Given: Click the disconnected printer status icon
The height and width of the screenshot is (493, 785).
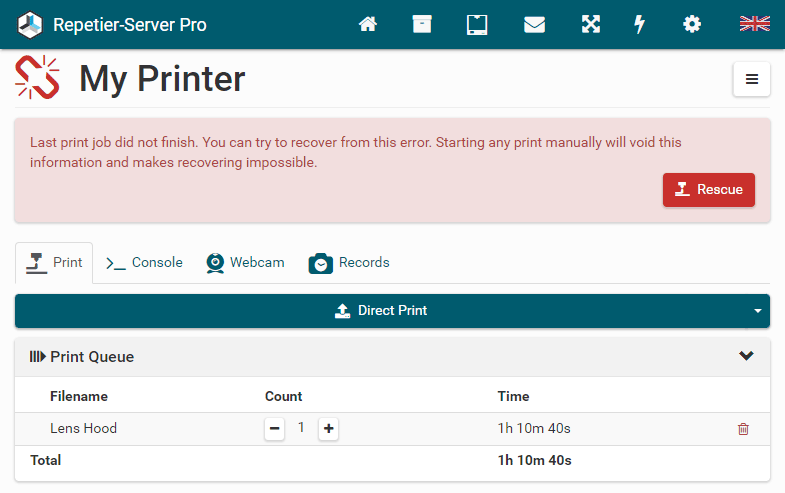Looking at the screenshot, I should pyautogui.click(x=38, y=78).
